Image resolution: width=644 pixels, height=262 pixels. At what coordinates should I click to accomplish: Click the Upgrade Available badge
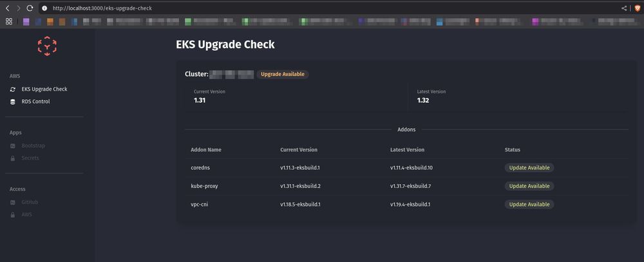tap(283, 74)
